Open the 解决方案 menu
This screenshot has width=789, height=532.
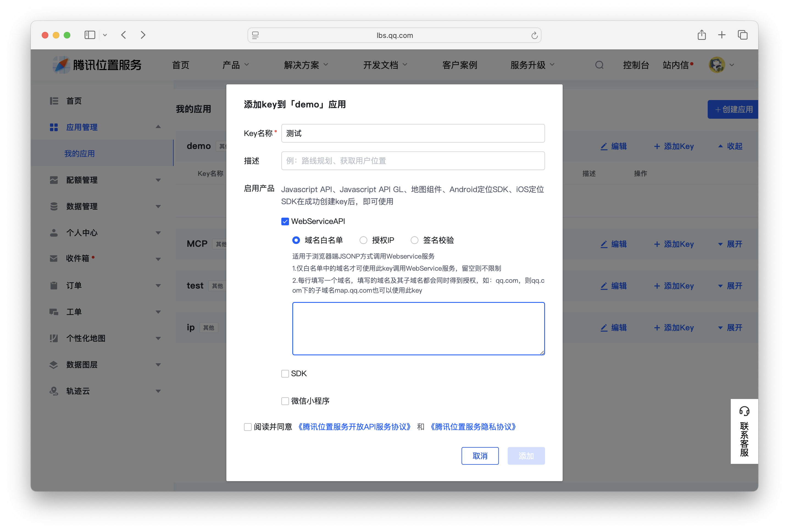(302, 65)
